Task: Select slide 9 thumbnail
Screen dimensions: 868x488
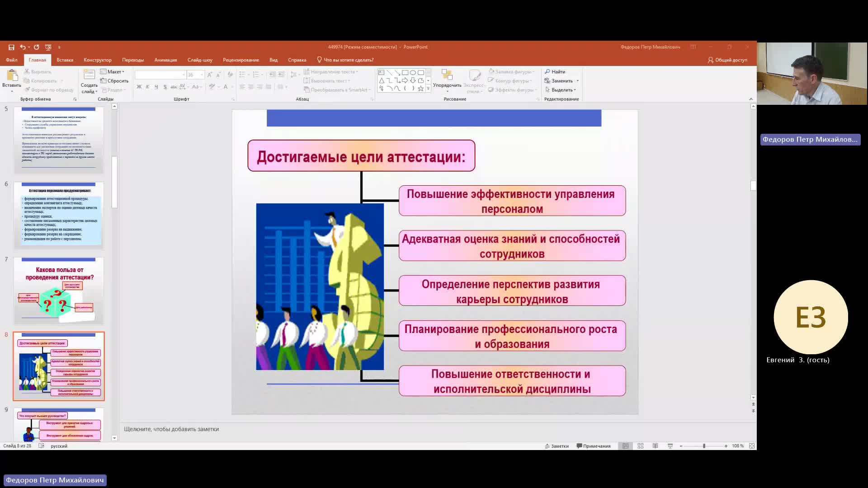Action: [x=59, y=425]
